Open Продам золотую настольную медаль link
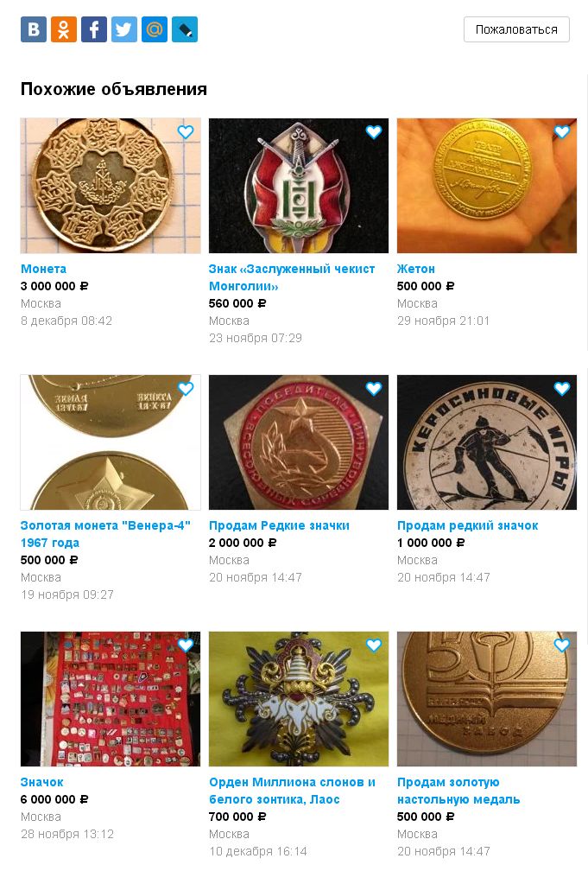 click(x=458, y=791)
